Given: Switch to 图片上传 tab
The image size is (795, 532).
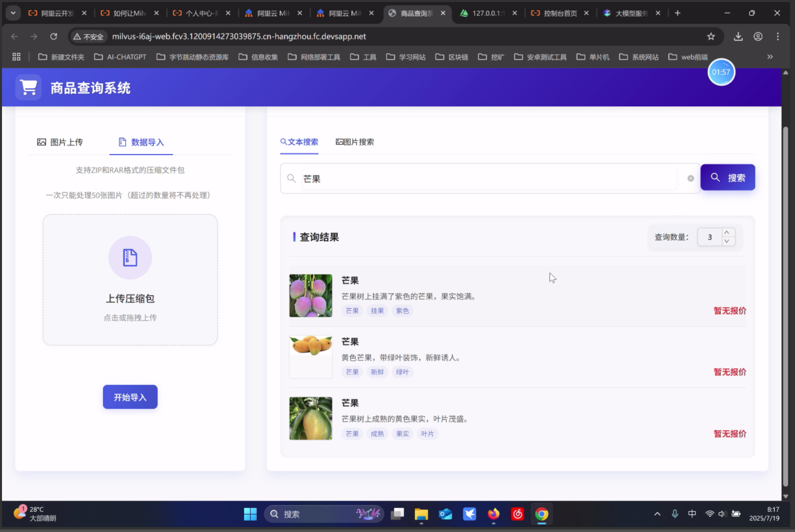Looking at the screenshot, I should 60,142.
